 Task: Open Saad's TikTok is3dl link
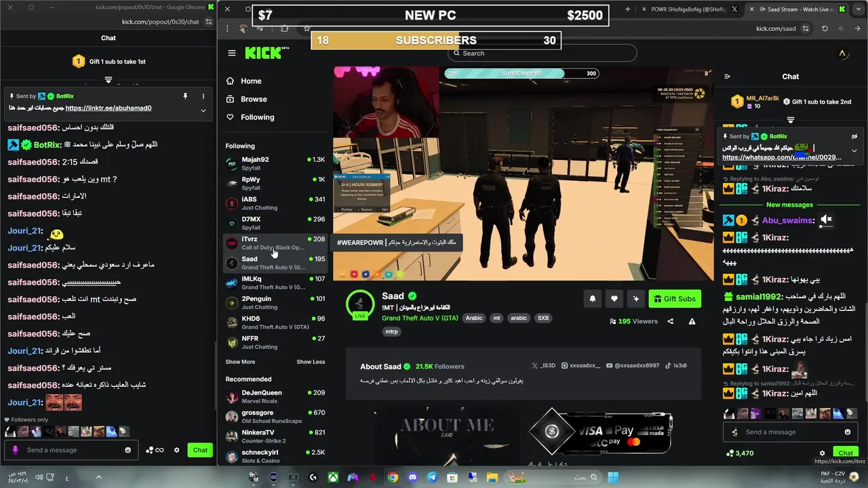[675, 365]
